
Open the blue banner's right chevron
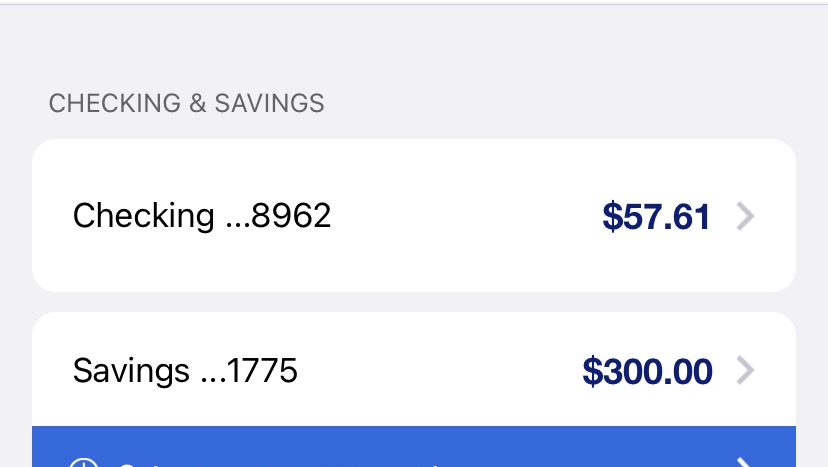point(744,460)
